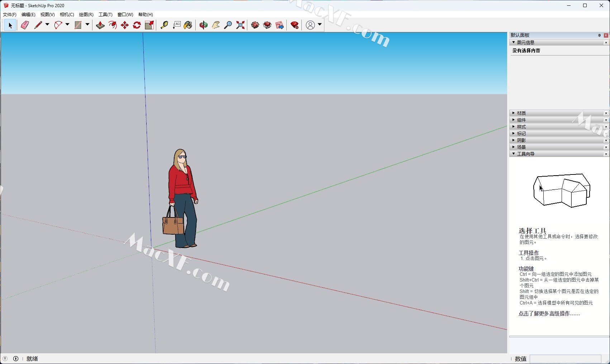The image size is (610, 364).
Task: Select the Paint Bucket tool
Action: tap(188, 25)
